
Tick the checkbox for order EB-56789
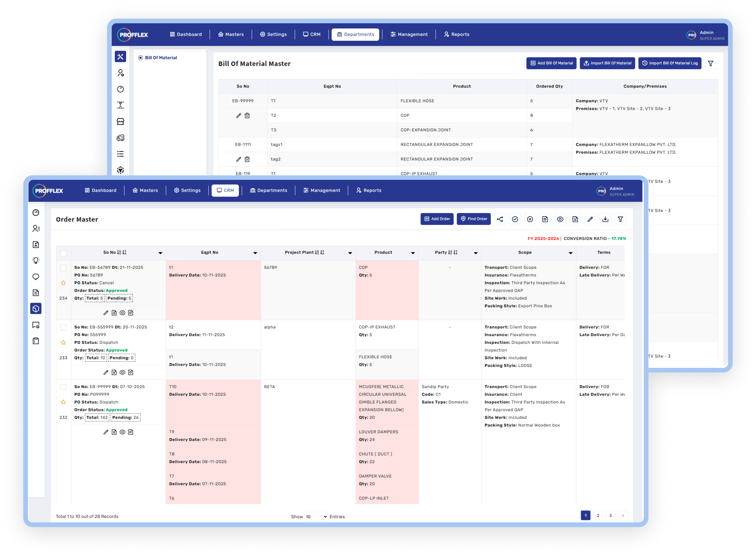[x=64, y=268]
